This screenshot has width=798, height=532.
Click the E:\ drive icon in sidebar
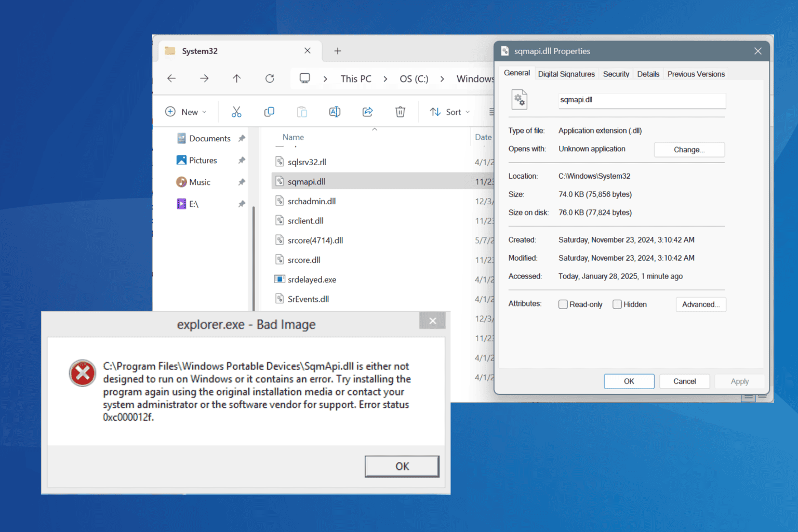point(181,204)
